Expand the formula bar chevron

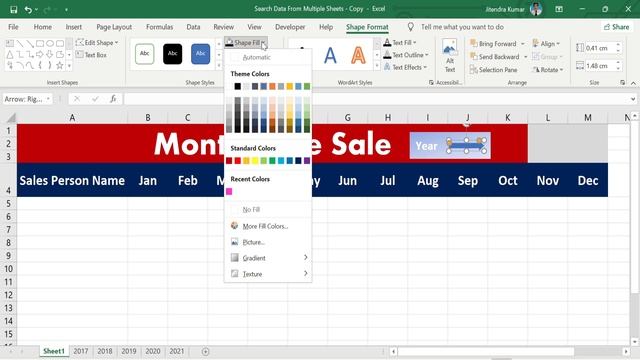point(633,99)
